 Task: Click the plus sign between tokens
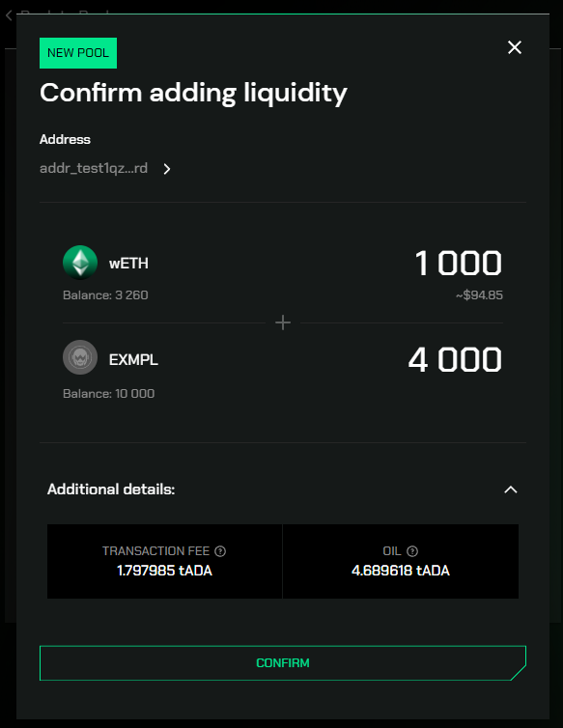click(283, 322)
